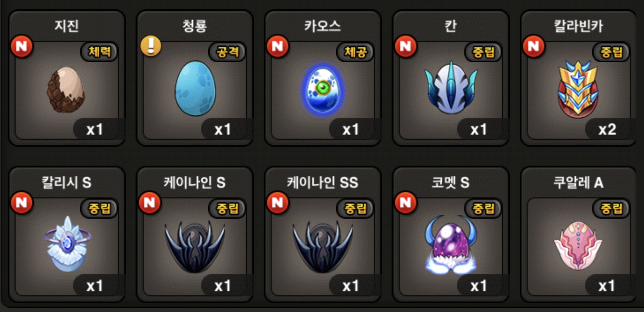The image size is (644, 312).
Task: Select the 카오스 glowing eye egg
Action: click(x=323, y=89)
